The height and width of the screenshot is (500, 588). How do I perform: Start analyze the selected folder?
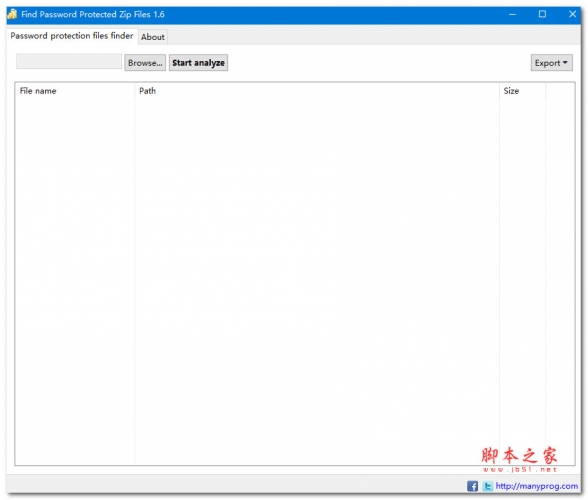coord(198,63)
